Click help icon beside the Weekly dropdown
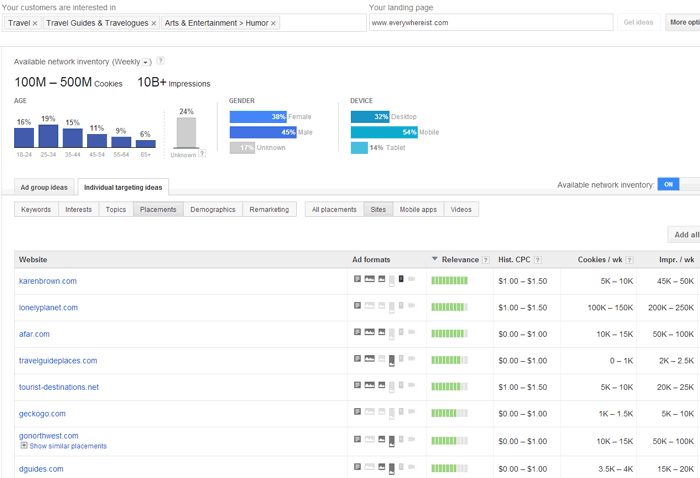The width and height of the screenshot is (700, 478). point(161,61)
